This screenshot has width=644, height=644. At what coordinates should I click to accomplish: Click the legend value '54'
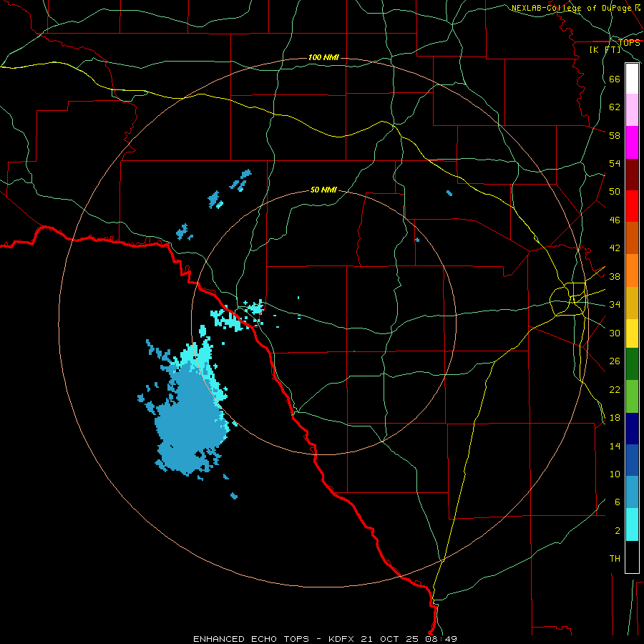click(x=615, y=164)
